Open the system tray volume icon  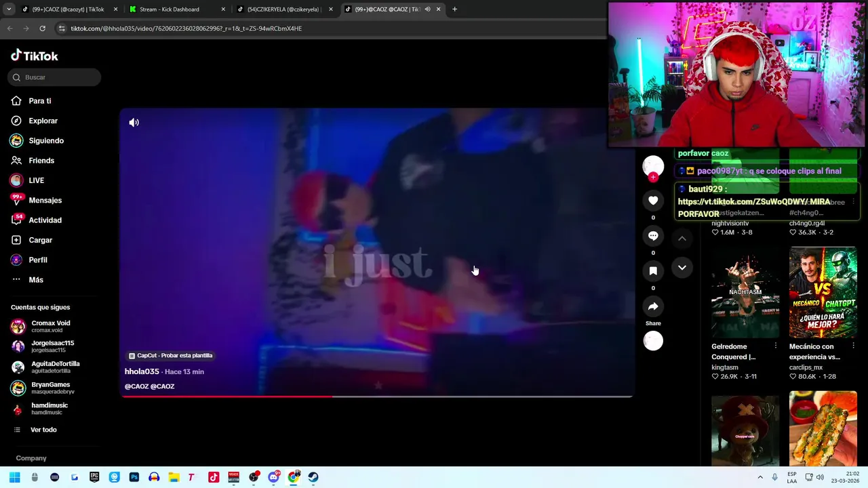pos(820,477)
